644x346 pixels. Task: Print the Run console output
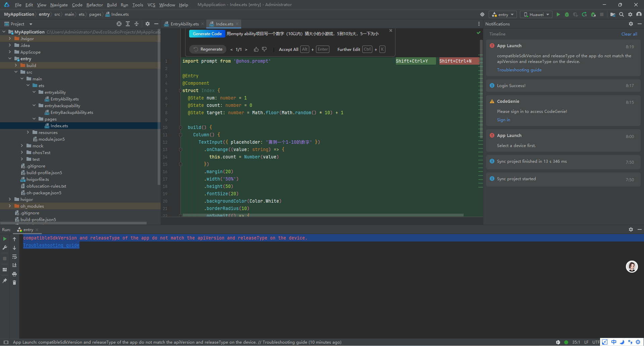(14, 274)
